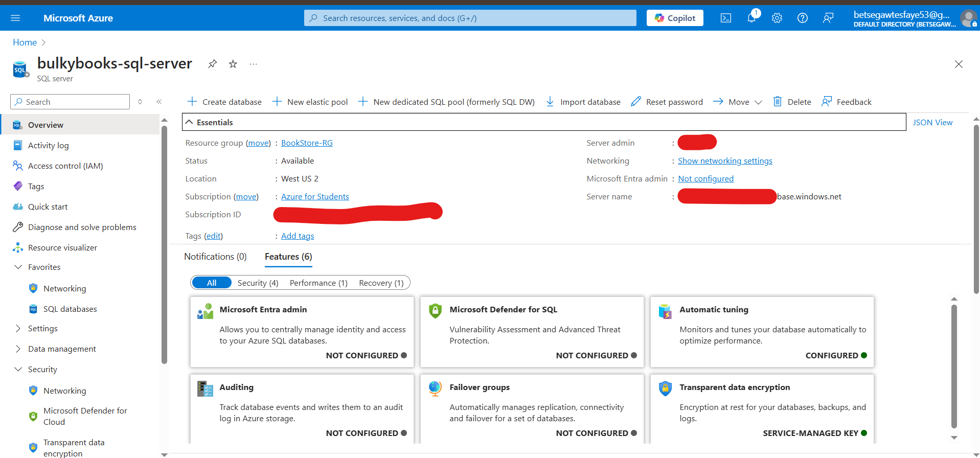Open the notifications bell
980x458 pixels.
tap(751, 18)
